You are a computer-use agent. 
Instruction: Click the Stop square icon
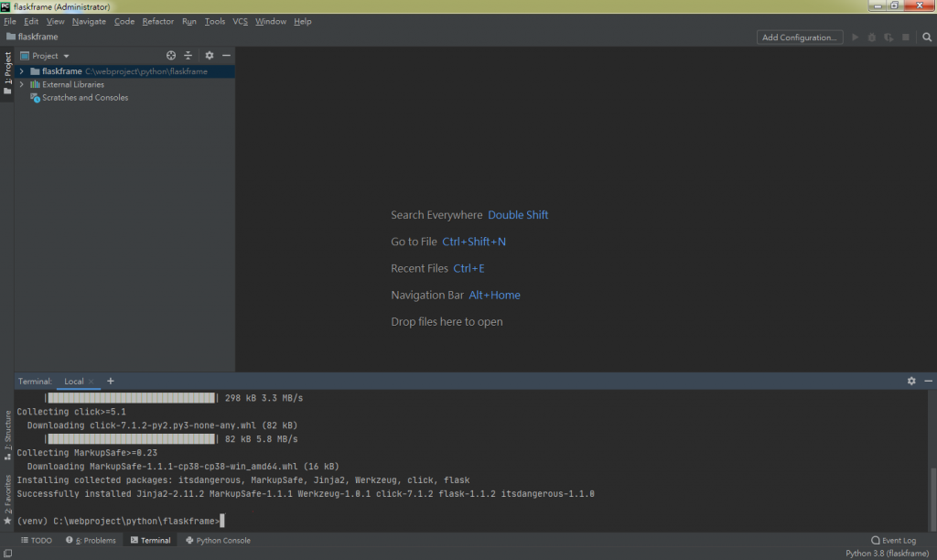[x=906, y=37]
